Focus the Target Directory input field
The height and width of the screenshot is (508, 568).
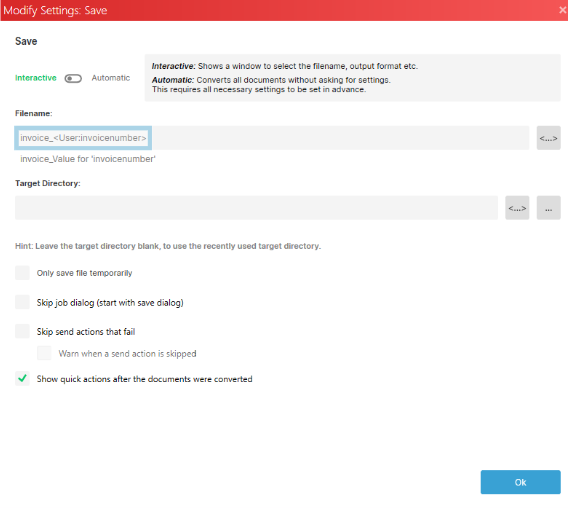point(256,208)
